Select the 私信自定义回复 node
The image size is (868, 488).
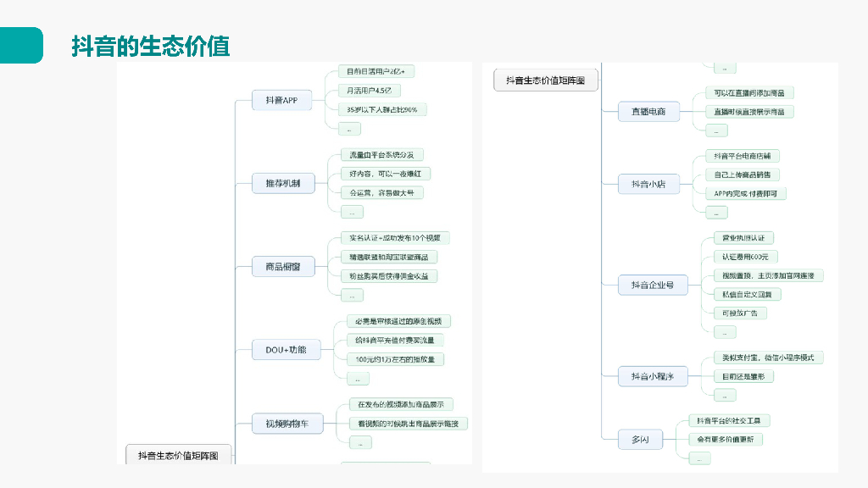[748, 294]
